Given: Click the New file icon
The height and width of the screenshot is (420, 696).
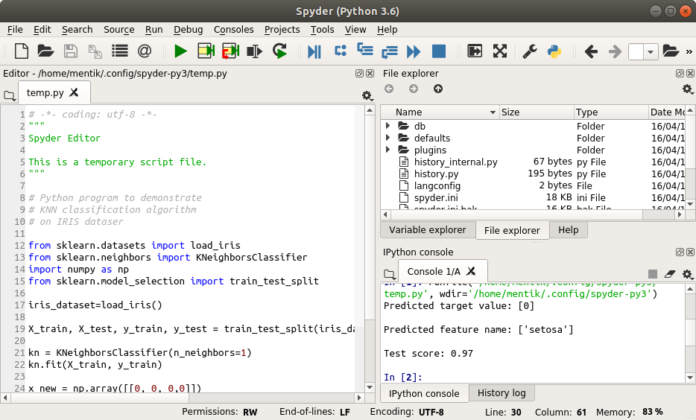Looking at the screenshot, I should [20, 51].
